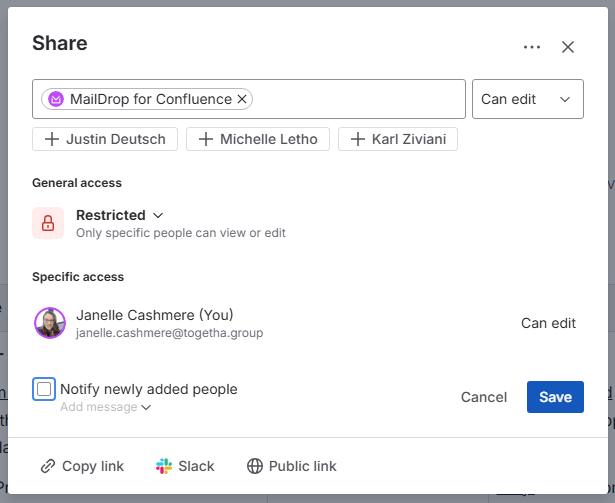Click the red Restricted lock icon
Screen dimensions: 615x503
(48, 223)
